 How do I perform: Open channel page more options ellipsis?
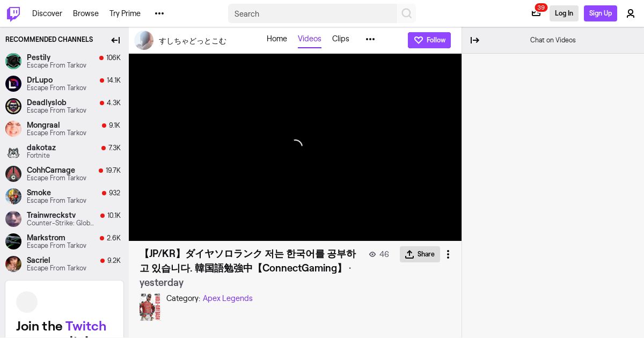[370, 39]
